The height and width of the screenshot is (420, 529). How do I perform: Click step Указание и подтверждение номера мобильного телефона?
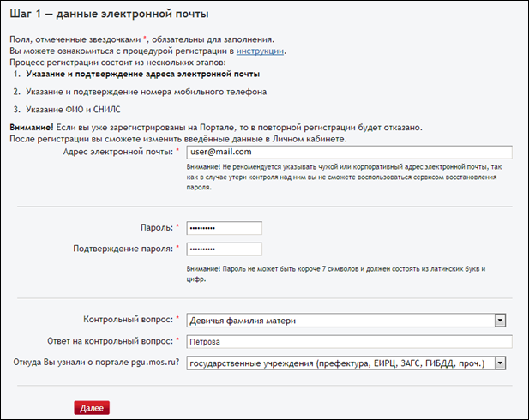tap(146, 92)
